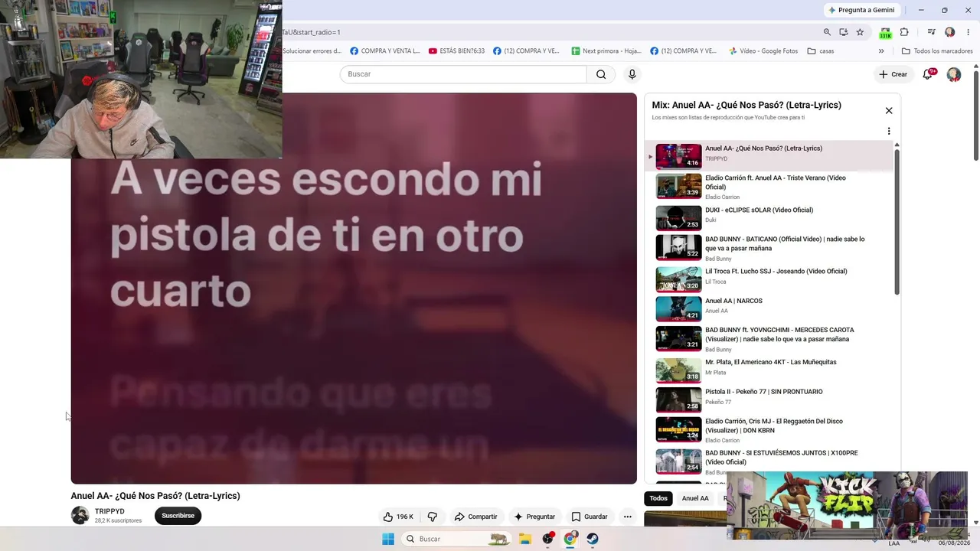Open the casas bookmark folder

pos(820,51)
